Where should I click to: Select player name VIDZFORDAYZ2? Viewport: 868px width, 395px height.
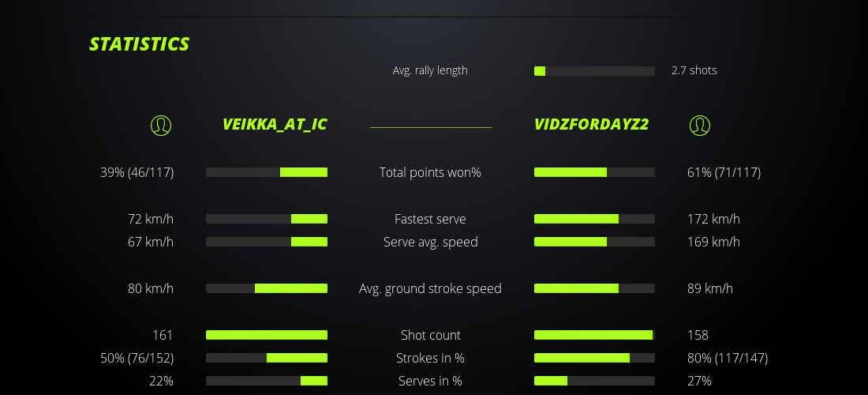tap(591, 125)
